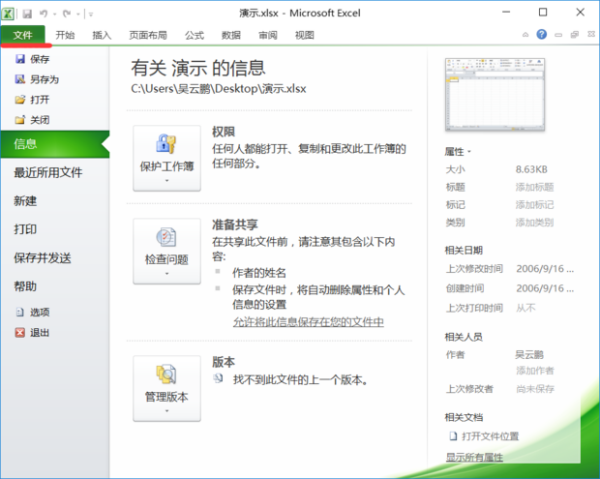The width and height of the screenshot is (600, 479).
Task: Switch to the 数据 (Data) tab
Action: coord(231,35)
